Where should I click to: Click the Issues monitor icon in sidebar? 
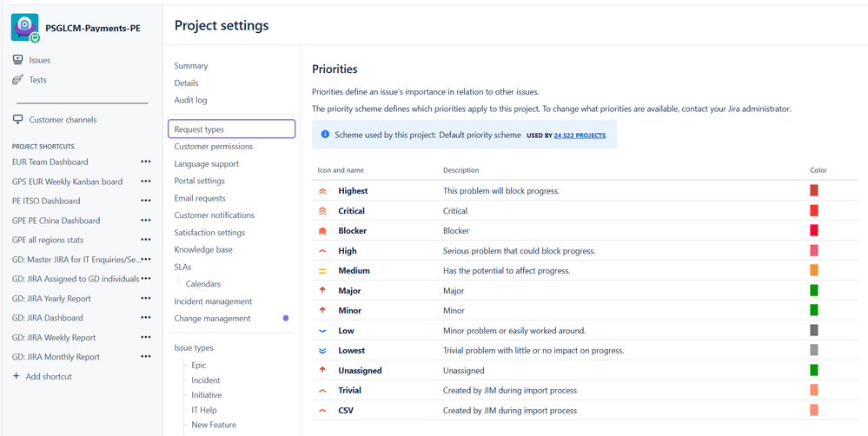click(17, 60)
